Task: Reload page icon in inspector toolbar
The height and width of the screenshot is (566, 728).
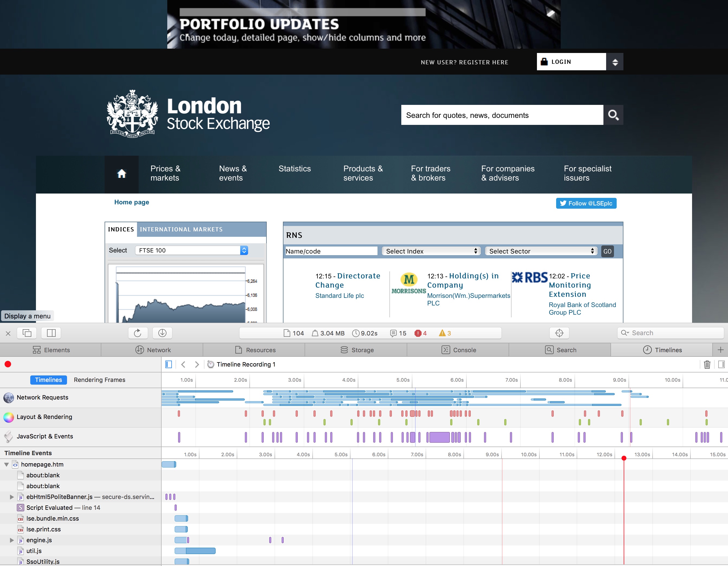Action: 138,333
